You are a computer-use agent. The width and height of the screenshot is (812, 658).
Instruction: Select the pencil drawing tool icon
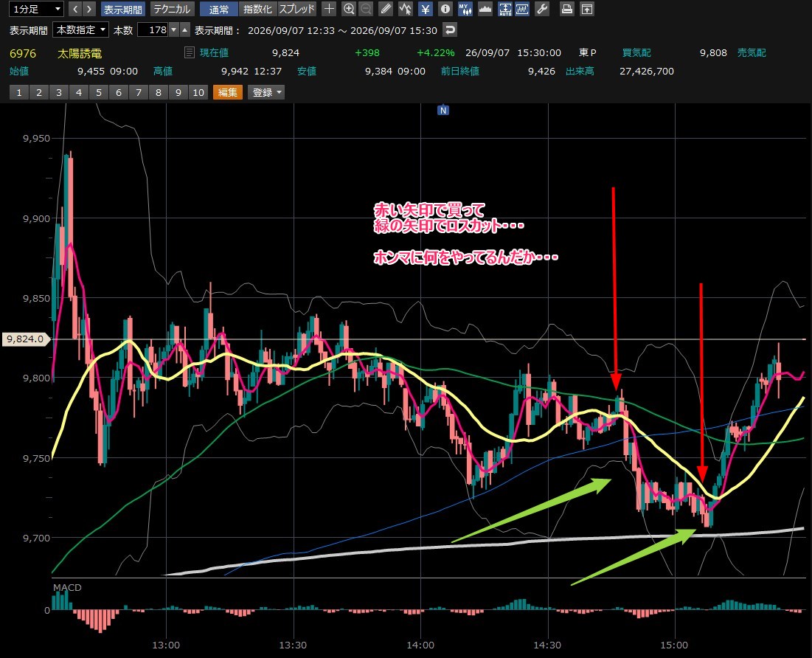tap(386, 9)
